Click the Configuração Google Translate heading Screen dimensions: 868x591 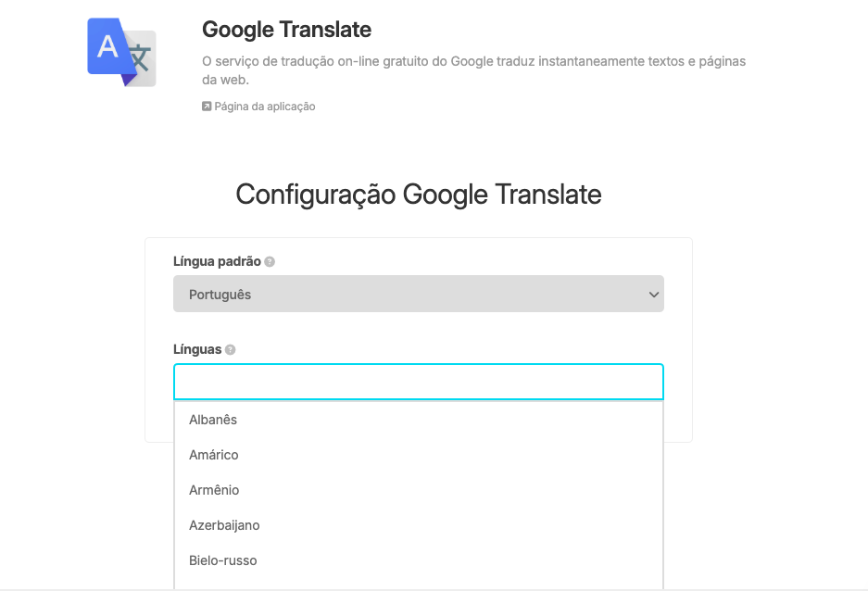pos(419,195)
